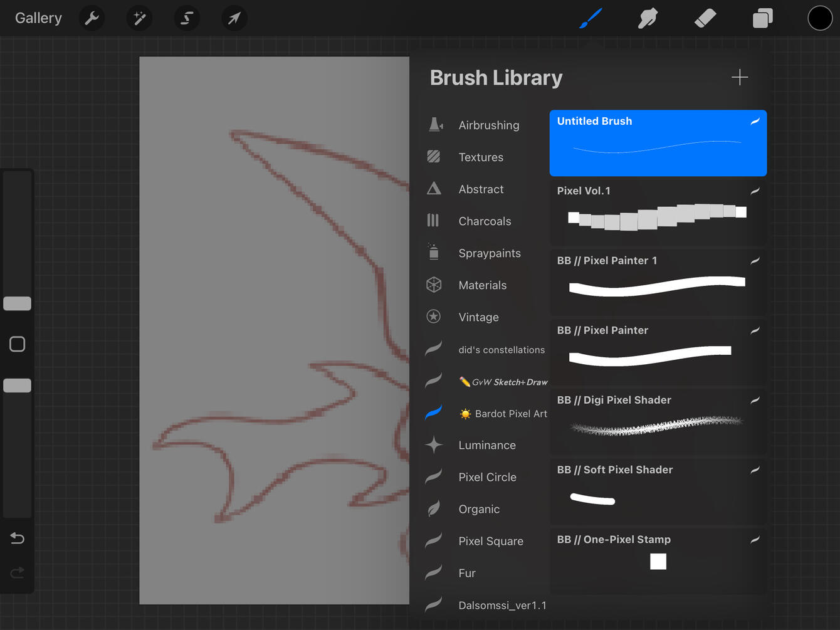The height and width of the screenshot is (630, 840).
Task: Click the plus to add new brush
Action: (x=740, y=77)
